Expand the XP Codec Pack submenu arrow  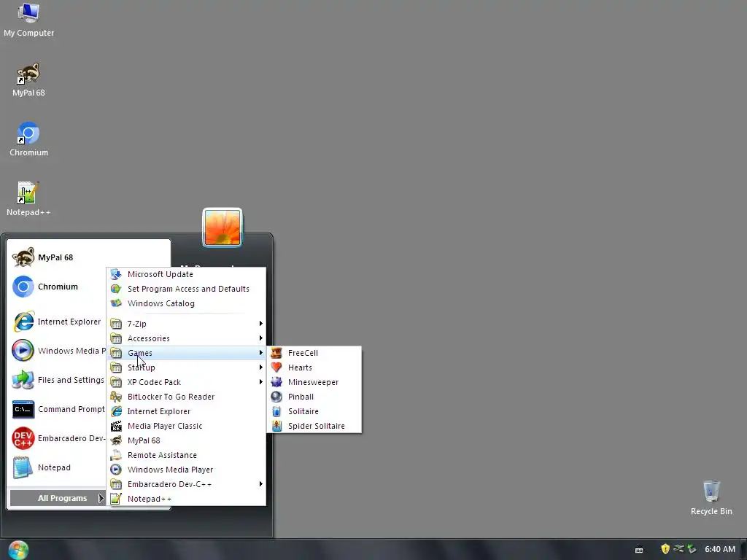[260, 382]
